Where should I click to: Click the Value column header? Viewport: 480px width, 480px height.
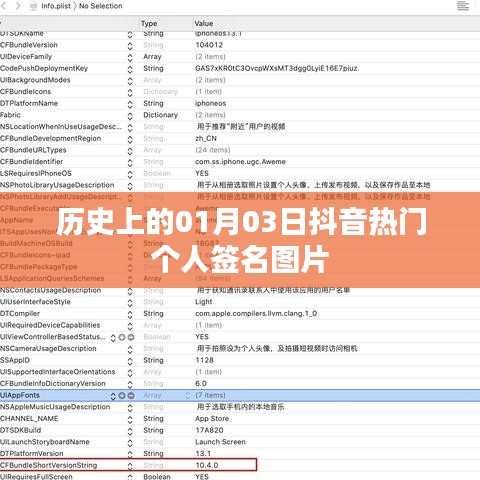pyautogui.click(x=204, y=23)
